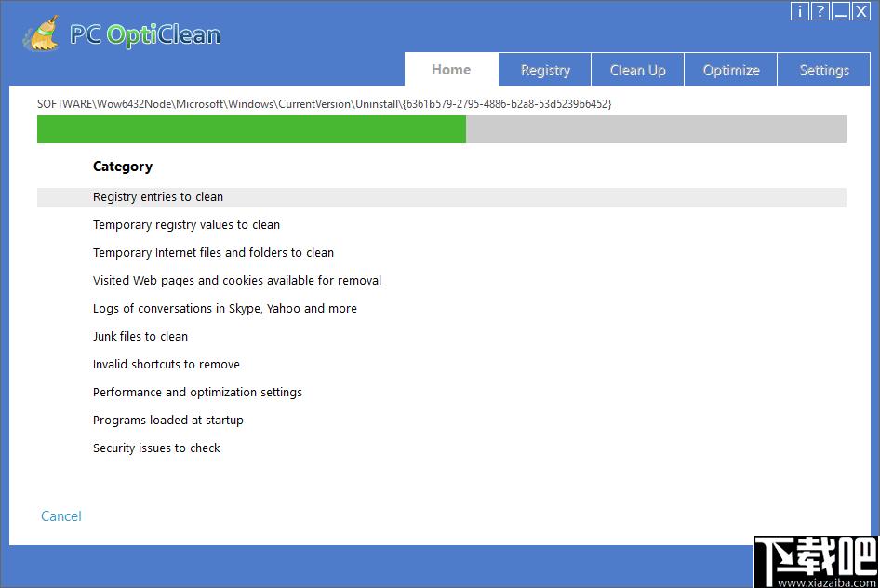Go to the Clean Up tab
The width and height of the screenshot is (880, 588).
(637, 70)
